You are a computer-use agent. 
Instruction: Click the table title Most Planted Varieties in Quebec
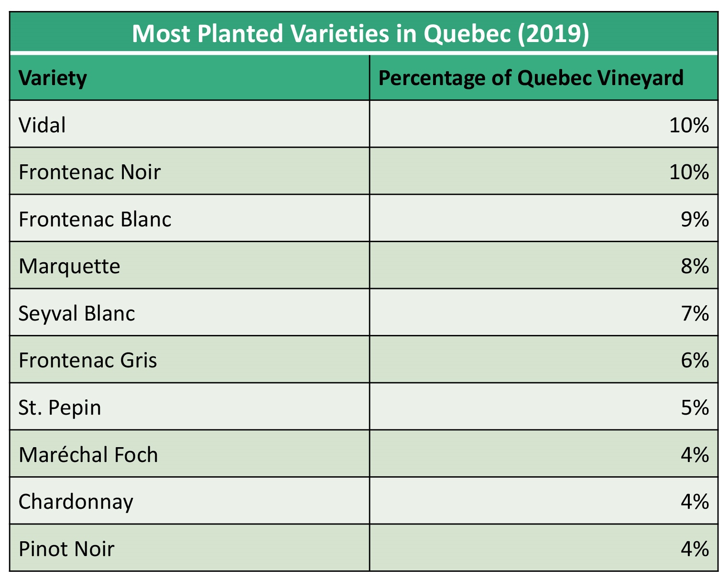[x=360, y=34]
